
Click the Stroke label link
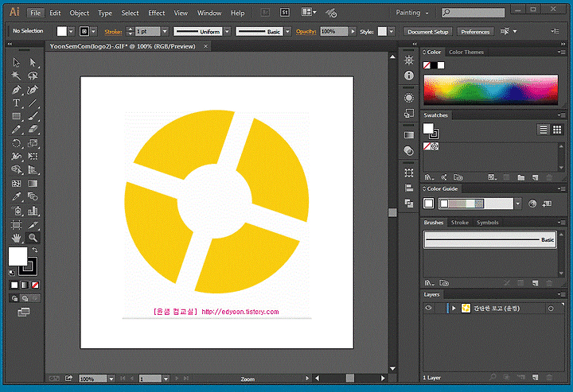113,32
